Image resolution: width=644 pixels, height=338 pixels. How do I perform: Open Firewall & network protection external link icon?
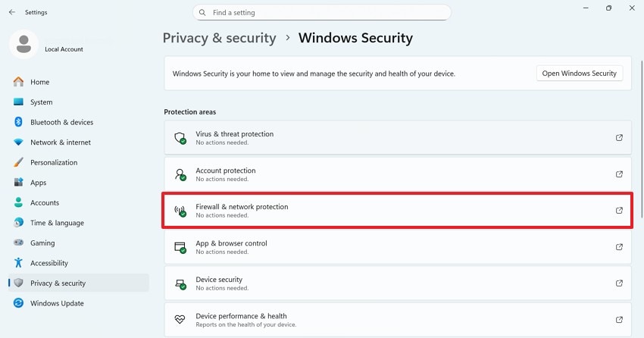tap(619, 211)
